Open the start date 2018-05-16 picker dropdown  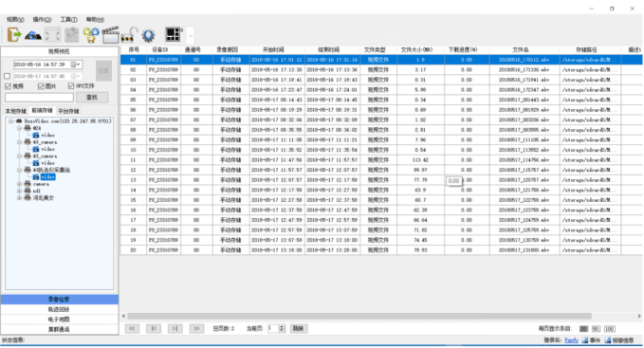[x=76, y=64]
